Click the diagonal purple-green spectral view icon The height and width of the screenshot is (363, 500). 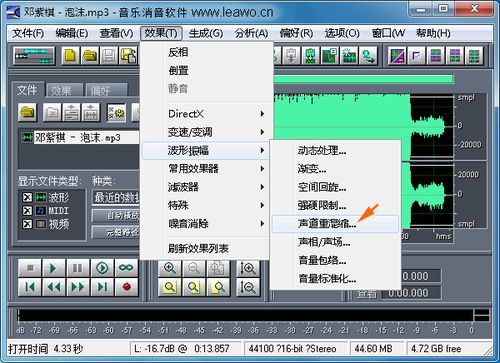coord(397,56)
